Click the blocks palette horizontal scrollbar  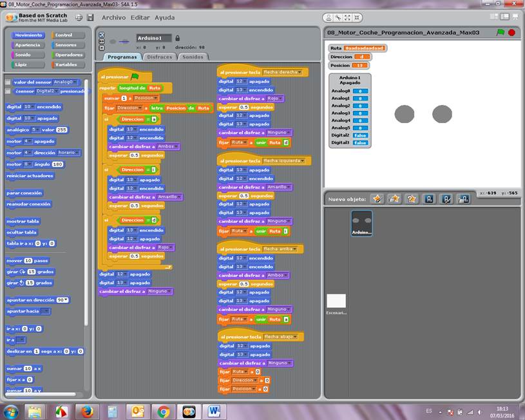click(40, 394)
